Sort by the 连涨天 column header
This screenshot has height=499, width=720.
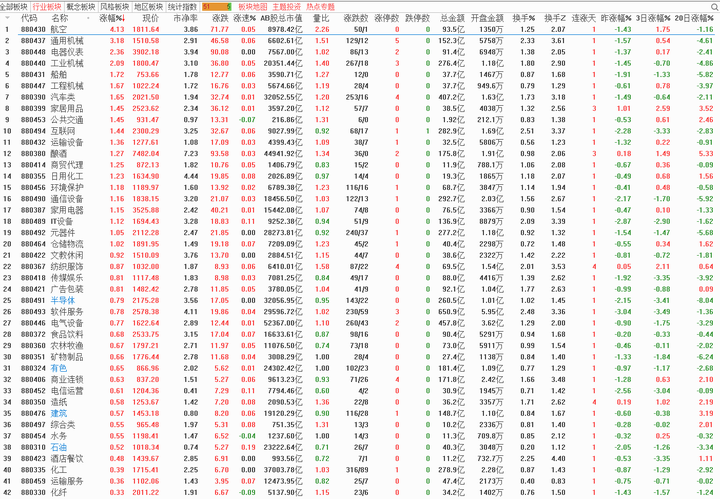click(x=584, y=18)
